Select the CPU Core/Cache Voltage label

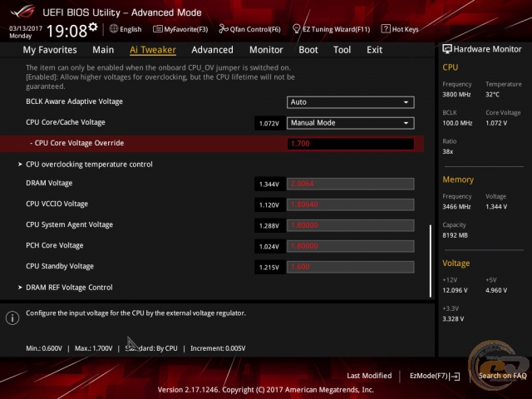point(66,122)
